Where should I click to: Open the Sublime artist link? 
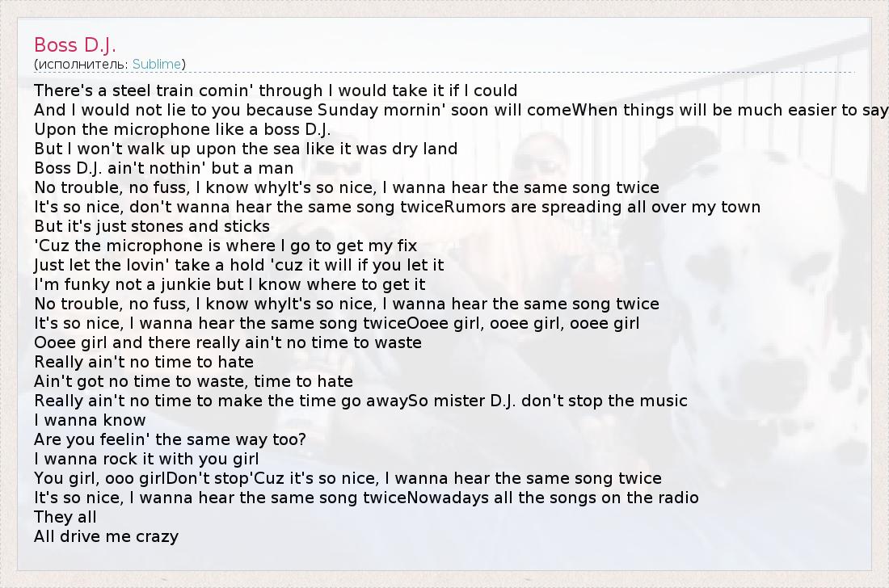click(157, 64)
